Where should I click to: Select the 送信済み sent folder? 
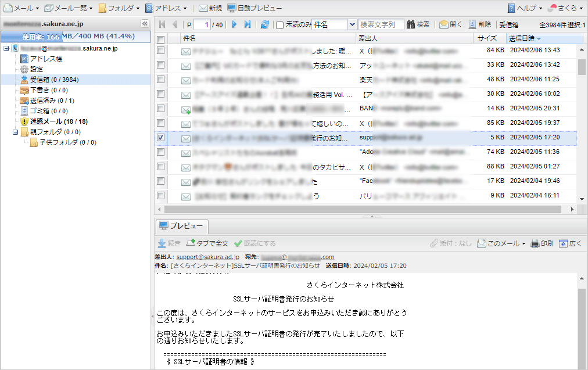(x=47, y=100)
